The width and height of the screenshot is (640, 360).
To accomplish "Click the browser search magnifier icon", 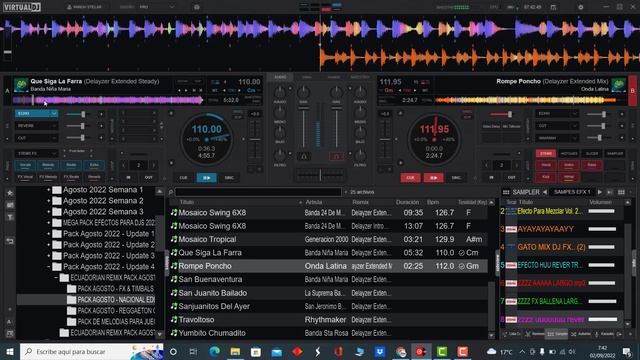I will 171,192.
